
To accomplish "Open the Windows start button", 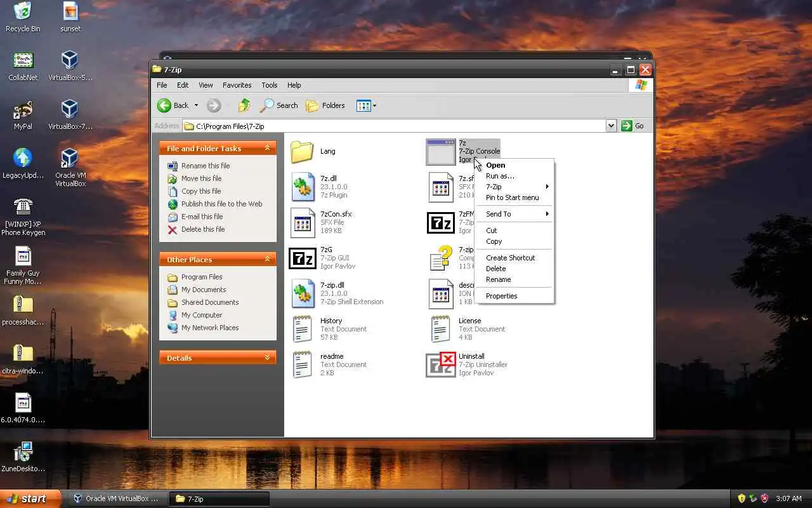I will [30, 498].
